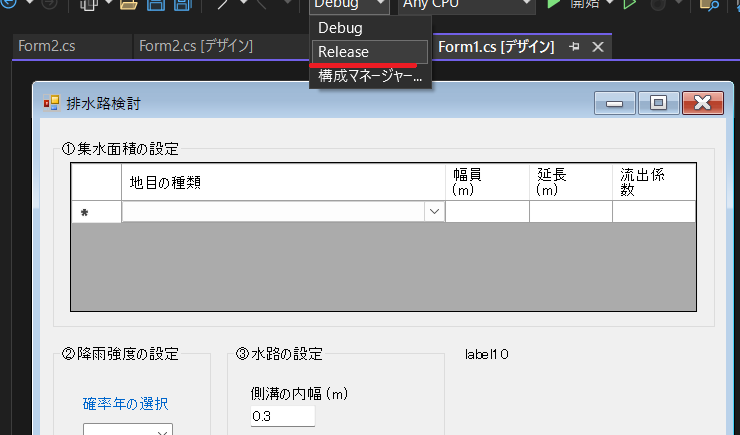Click the text box containing 0.3
Screen dimensions: 740x435
[283, 416]
